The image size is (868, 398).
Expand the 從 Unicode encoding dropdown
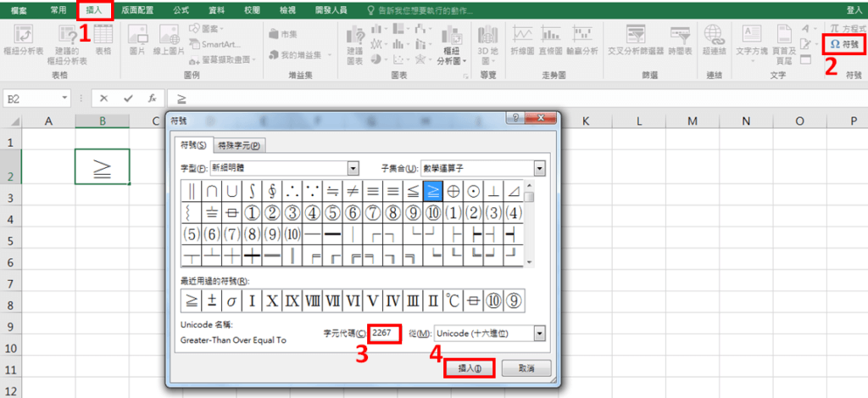click(539, 334)
